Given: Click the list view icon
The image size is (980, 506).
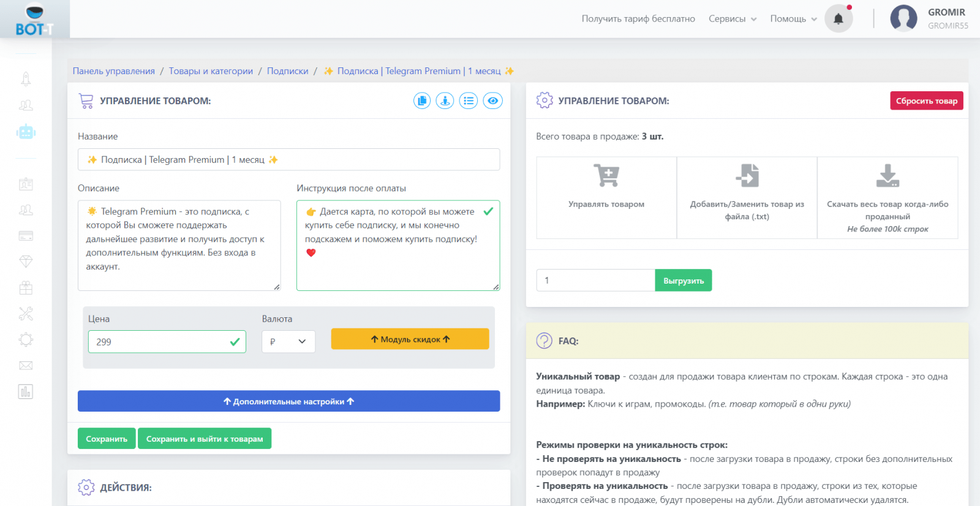Looking at the screenshot, I should [469, 100].
